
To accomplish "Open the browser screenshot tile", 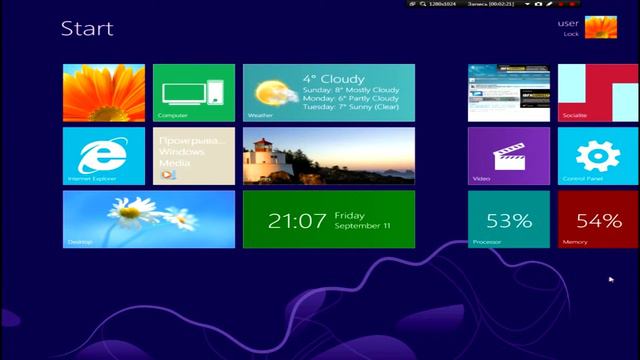I will (509, 93).
